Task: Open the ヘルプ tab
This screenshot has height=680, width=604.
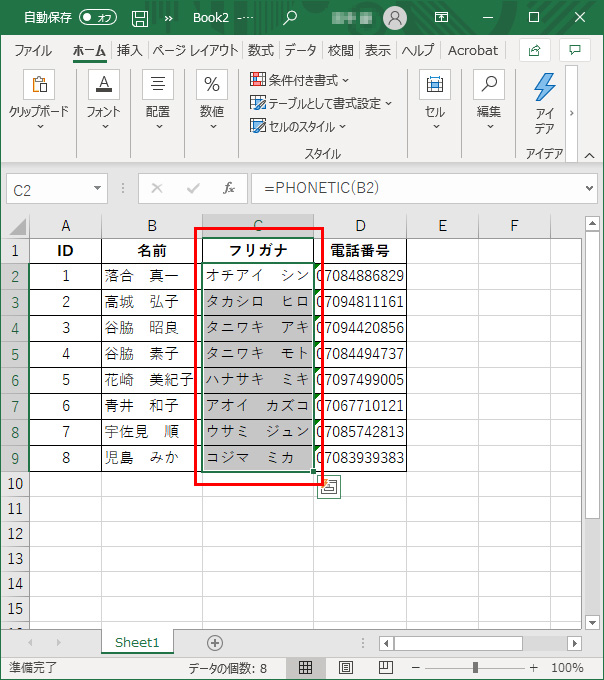Action: click(x=418, y=51)
